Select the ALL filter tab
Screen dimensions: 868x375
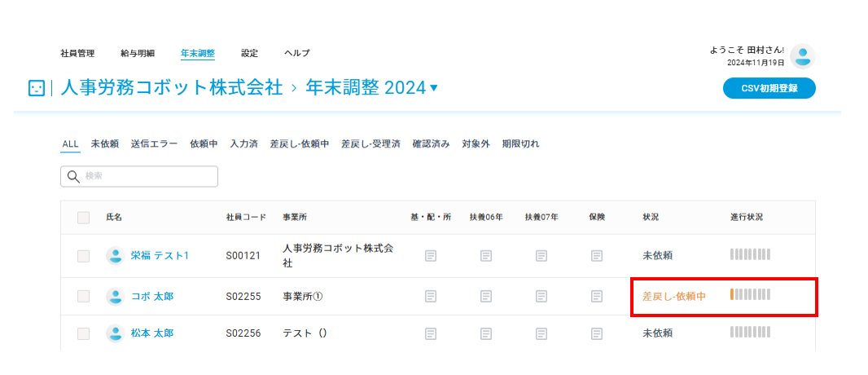(70, 144)
